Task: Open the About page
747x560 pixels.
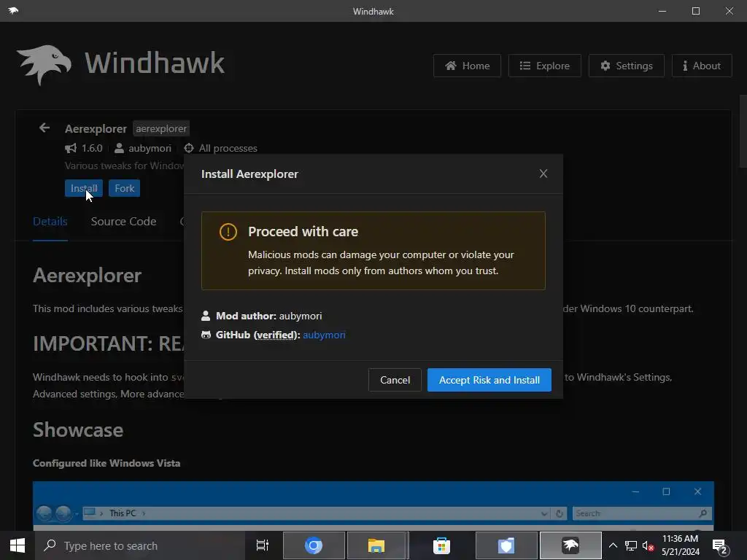Action: pos(702,66)
